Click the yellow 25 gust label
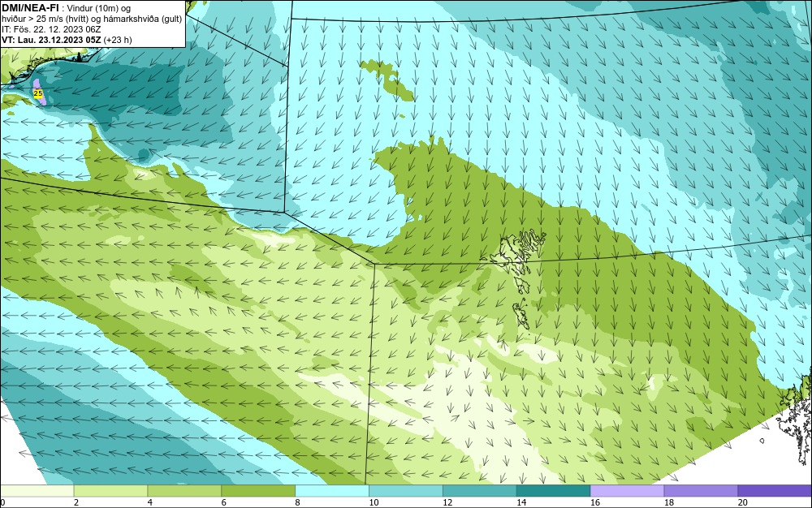The height and width of the screenshot is (508, 812). tap(38, 93)
